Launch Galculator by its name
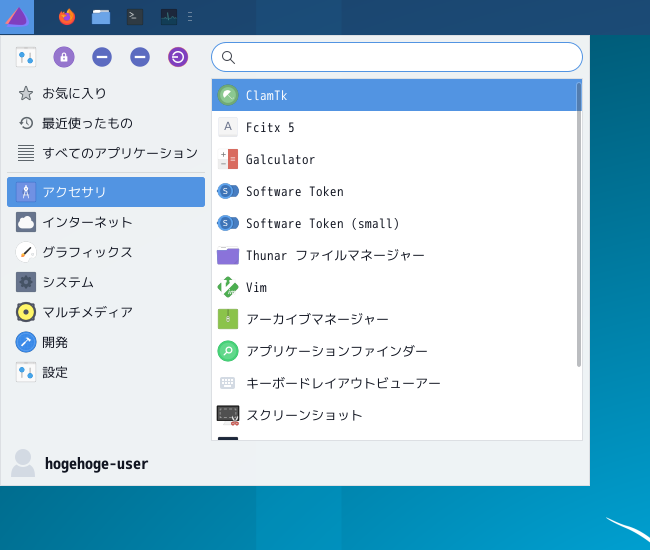Viewport: 650px width, 550px height. point(281,159)
